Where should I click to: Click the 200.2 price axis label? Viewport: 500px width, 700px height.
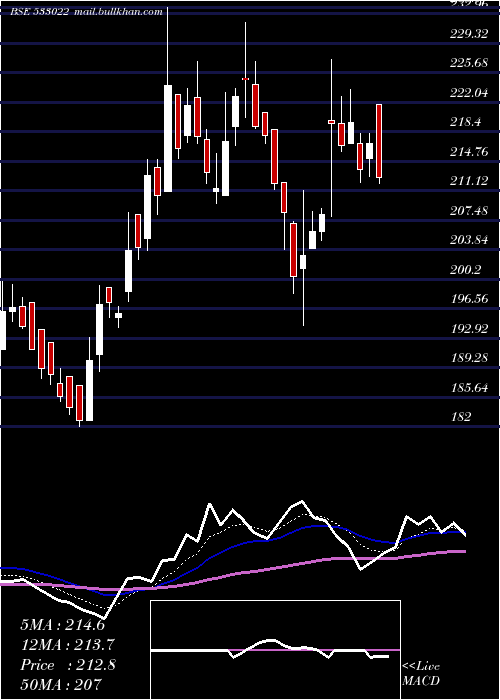pos(466,270)
